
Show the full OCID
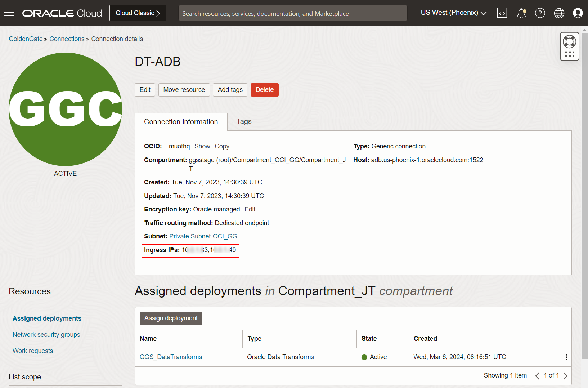click(x=202, y=146)
